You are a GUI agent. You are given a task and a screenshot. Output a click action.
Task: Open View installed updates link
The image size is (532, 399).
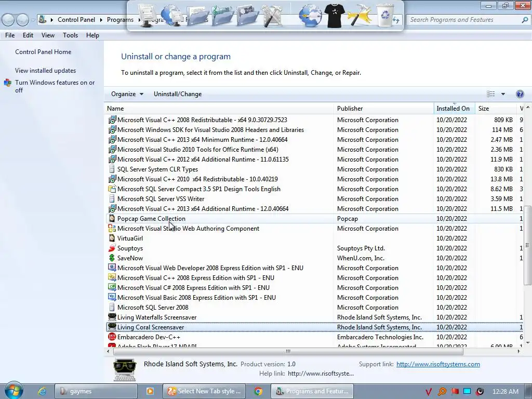coord(46,71)
